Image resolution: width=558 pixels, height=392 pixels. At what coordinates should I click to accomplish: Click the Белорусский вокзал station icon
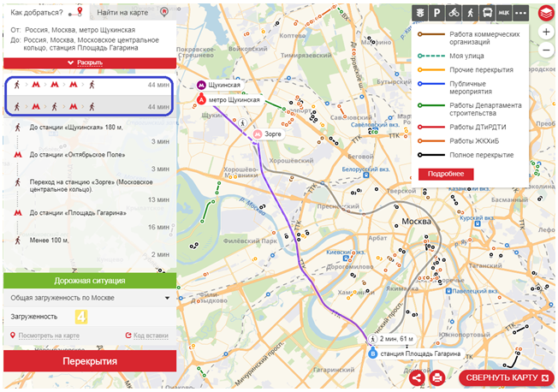pyautogui.click(x=365, y=175)
